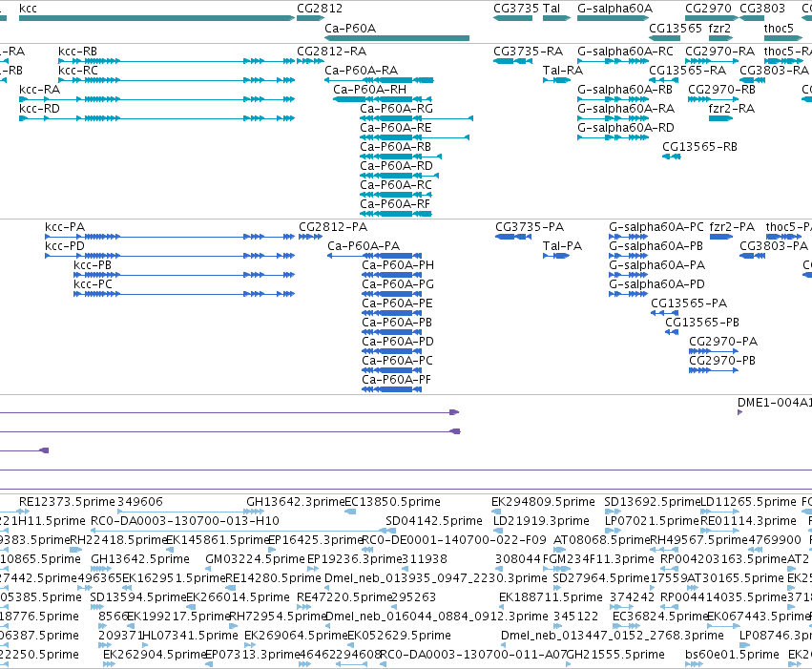Select CG2970 gene label
812x669 pixels.
click(x=708, y=9)
